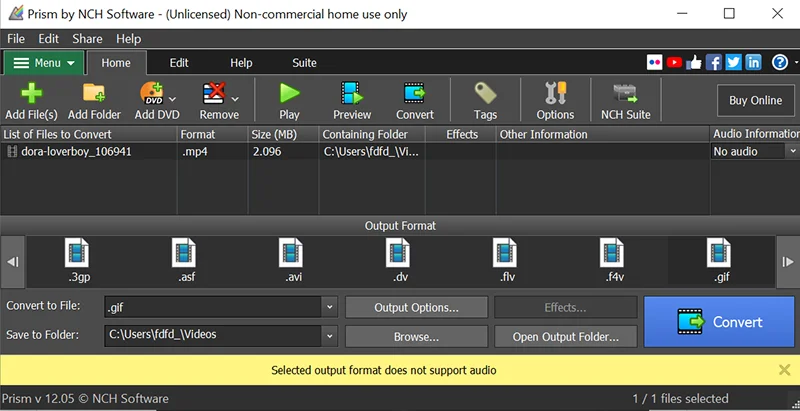Click the Twitter share icon
Image resolution: width=800 pixels, height=411 pixels.
pyautogui.click(x=733, y=63)
